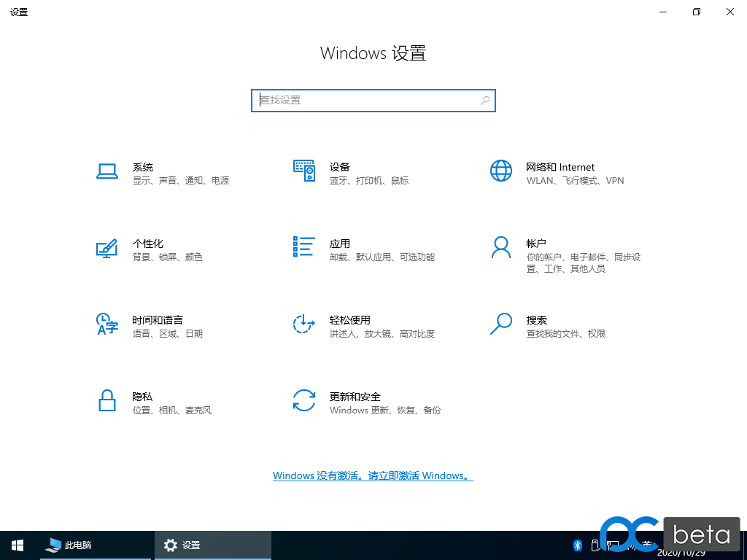Open the 时间和语言 clock-letter icon
This screenshot has width=747, height=560.
(x=107, y=324)
